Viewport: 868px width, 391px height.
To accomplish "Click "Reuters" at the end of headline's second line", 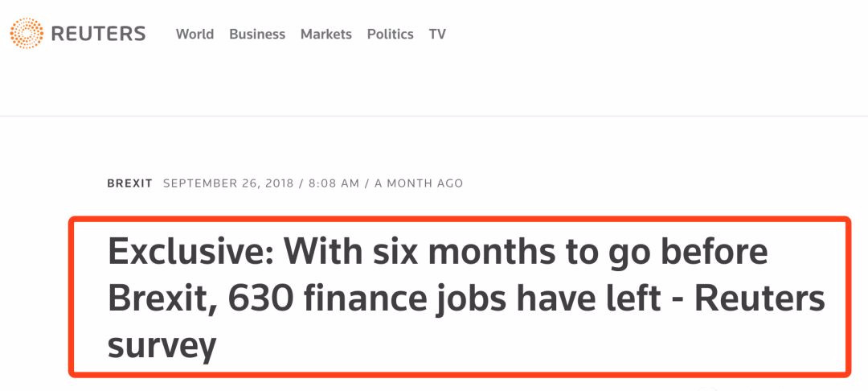I will coord(759,299).
